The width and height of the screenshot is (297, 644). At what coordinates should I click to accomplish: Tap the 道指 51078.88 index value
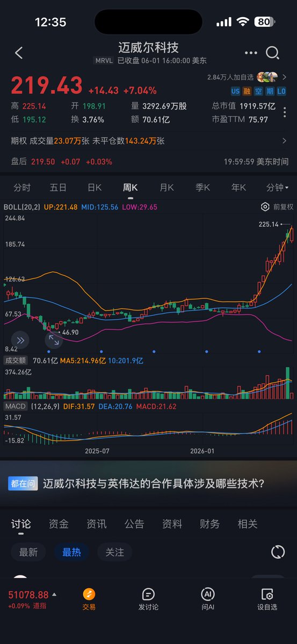coord(28,595)
